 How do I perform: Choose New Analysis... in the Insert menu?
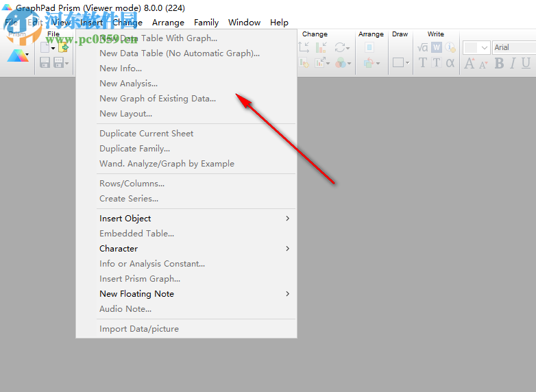[186, 84]
